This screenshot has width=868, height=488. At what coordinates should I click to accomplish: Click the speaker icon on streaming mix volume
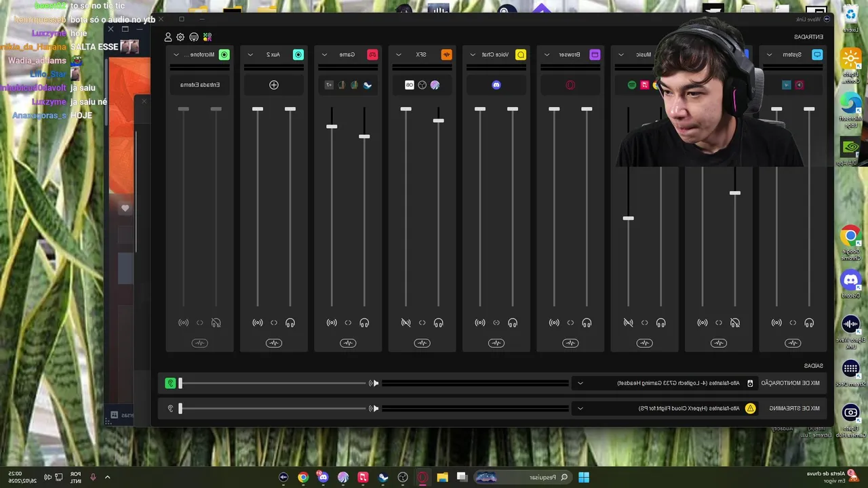point(374,408)
